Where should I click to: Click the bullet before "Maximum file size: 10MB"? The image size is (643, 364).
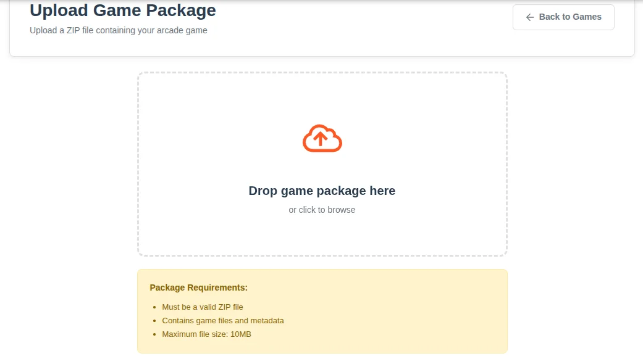tap(154, 334)
